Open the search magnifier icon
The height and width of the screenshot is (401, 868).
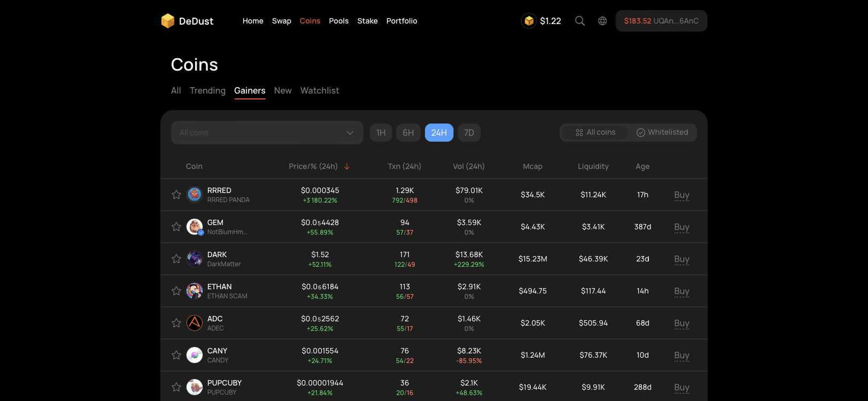(x=580, y=21)
